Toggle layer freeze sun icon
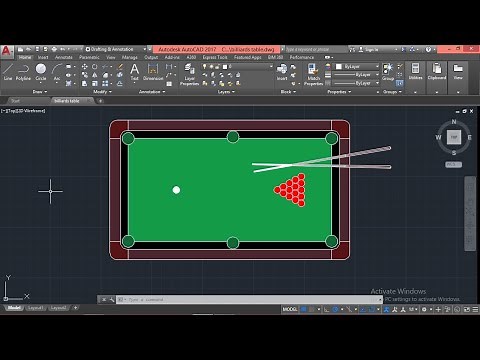 pos(211,67)
